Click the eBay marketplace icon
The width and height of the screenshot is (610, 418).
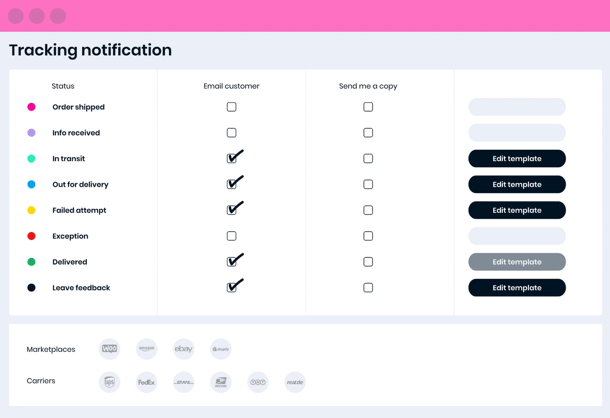[184, 349]
